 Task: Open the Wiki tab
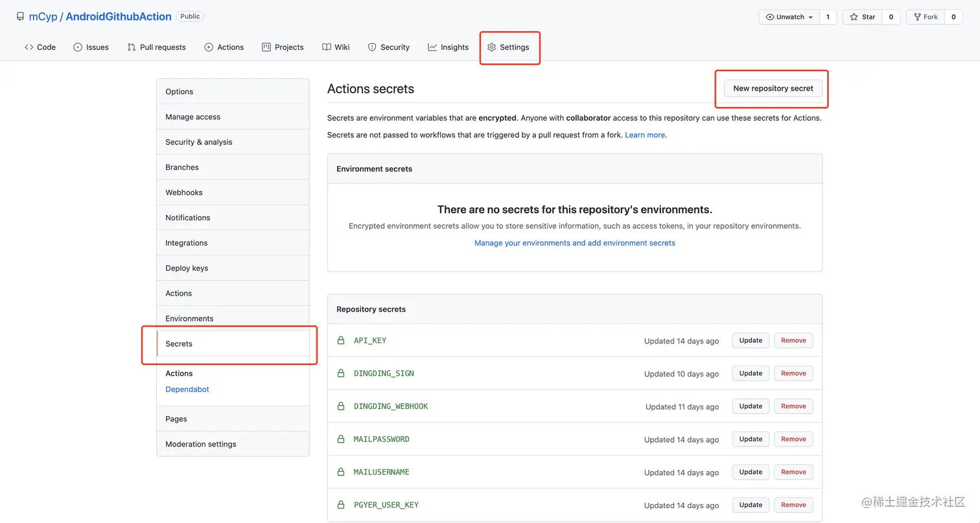(336, 47)
